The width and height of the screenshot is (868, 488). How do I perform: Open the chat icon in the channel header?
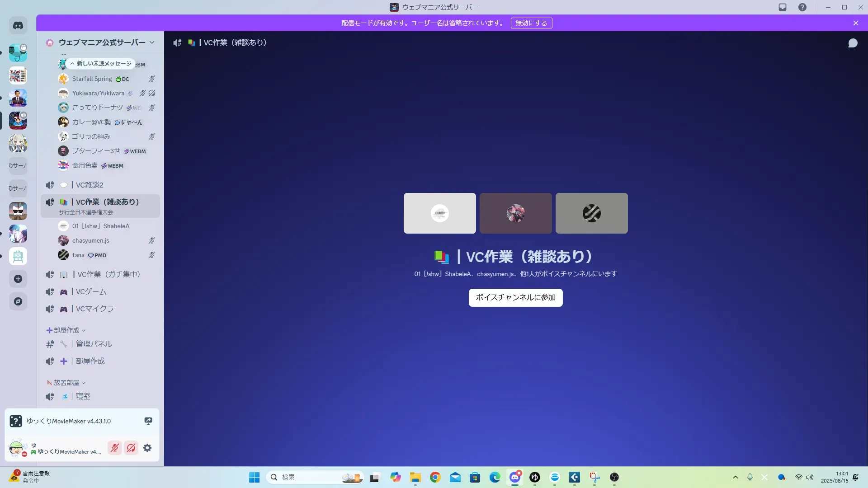coord(853,43)
